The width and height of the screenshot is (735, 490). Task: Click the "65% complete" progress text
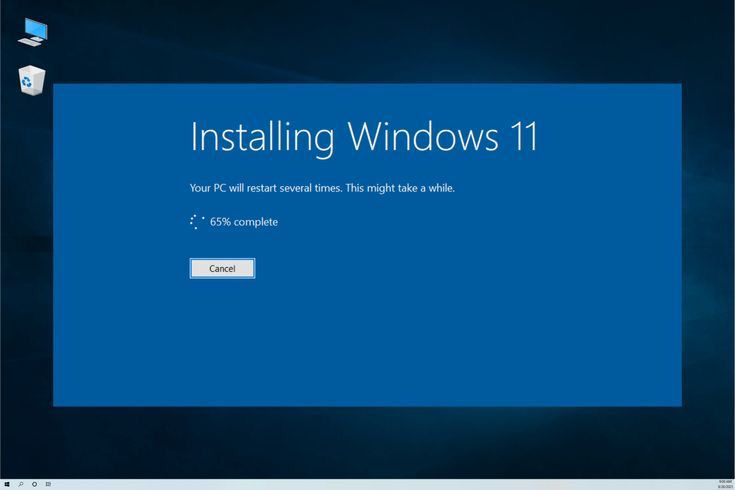click(244, 222)
